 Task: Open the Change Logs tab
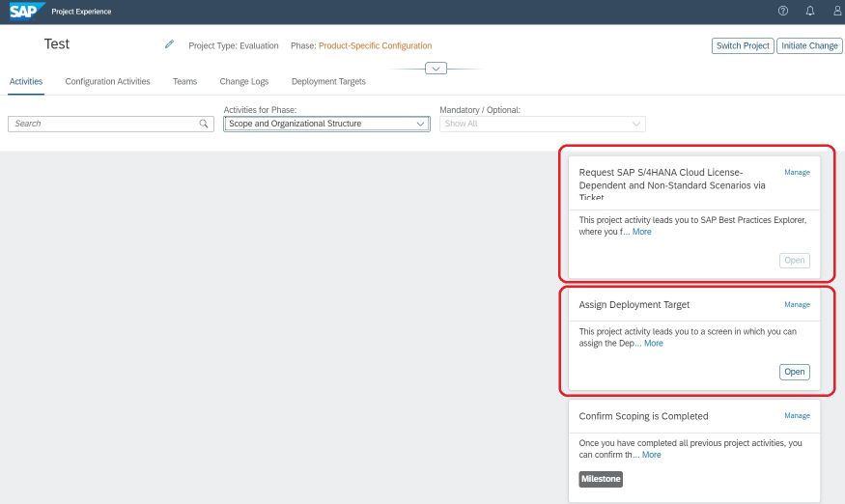pos(244,81)
